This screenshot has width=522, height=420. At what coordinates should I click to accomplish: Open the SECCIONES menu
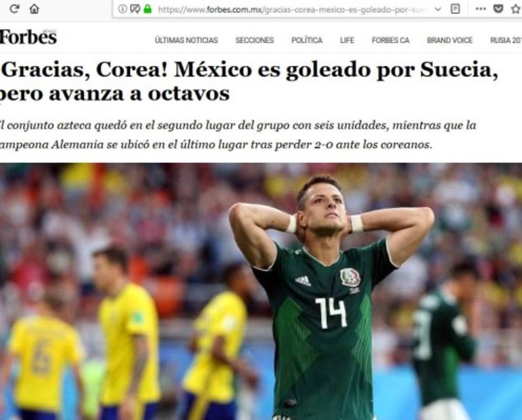[x=254, y=40]
